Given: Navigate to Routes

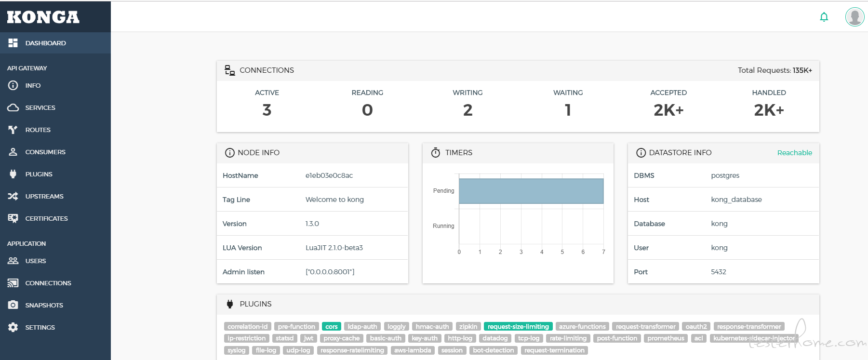Looking at the screenshot, I should coord(55,130).
